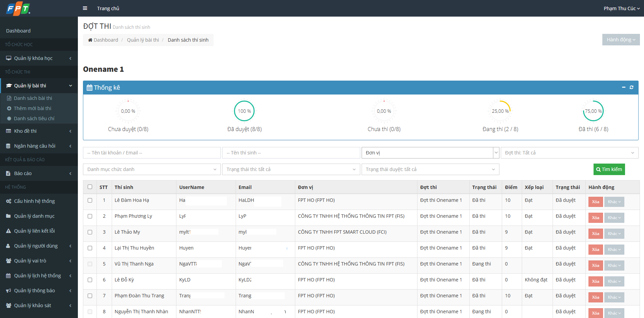Click the home icon in breadcrumb
This screenshot has width=644, height=318.
[x=90, y=40]
